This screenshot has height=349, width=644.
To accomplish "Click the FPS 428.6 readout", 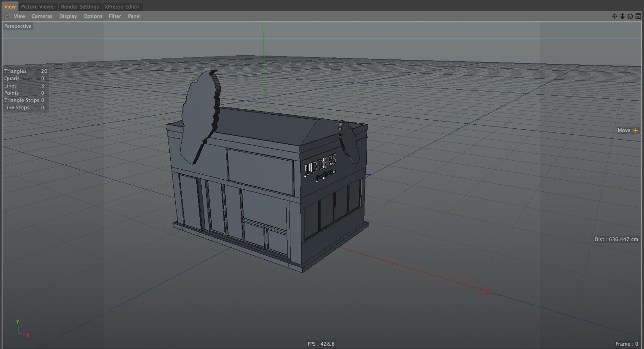I will (x=321, y=344).
